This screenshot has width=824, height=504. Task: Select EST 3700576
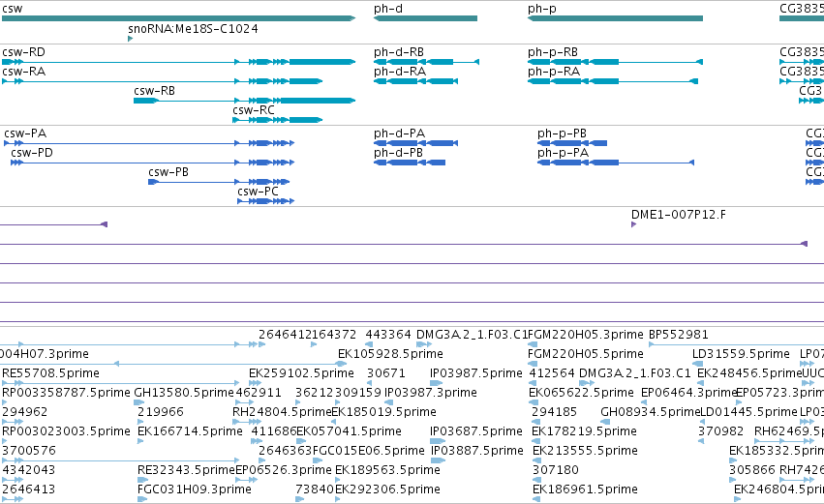point(29,452)
